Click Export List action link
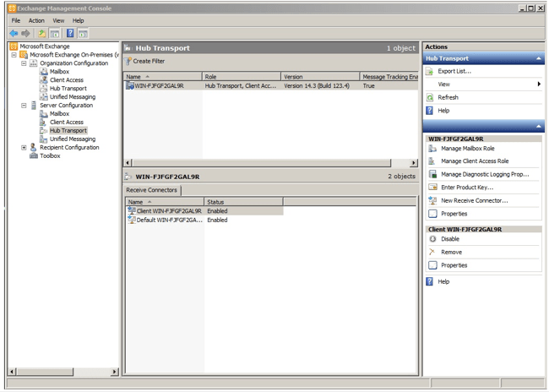Image resolution: width=549 pixels, height=392 pixels. point(454,72)
